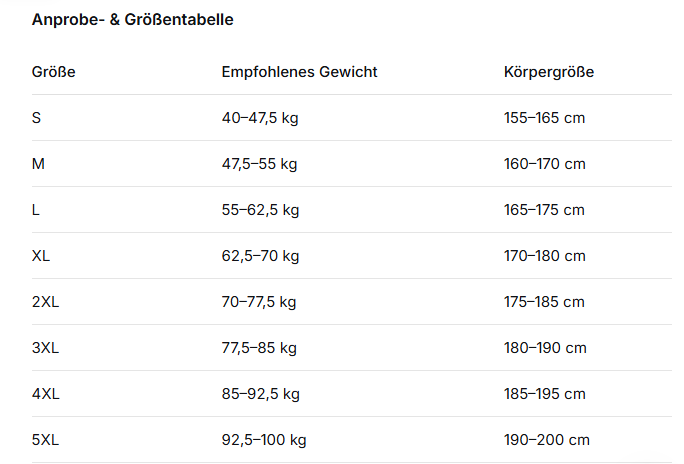Select the size 'M' cell
The width and height of the screenshot is (684, 464).
point(38,164)
